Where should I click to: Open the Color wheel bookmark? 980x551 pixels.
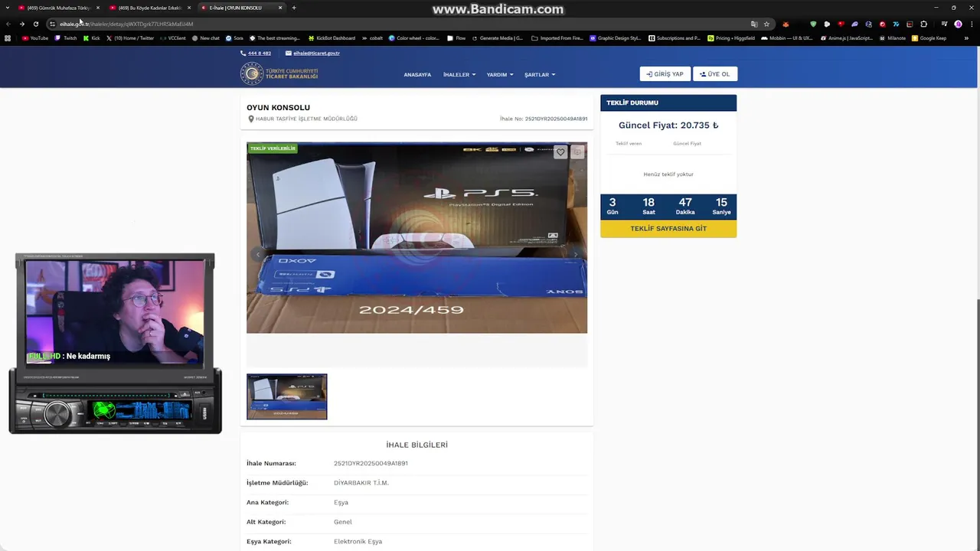pyautogui.click(x=414, y=38)
